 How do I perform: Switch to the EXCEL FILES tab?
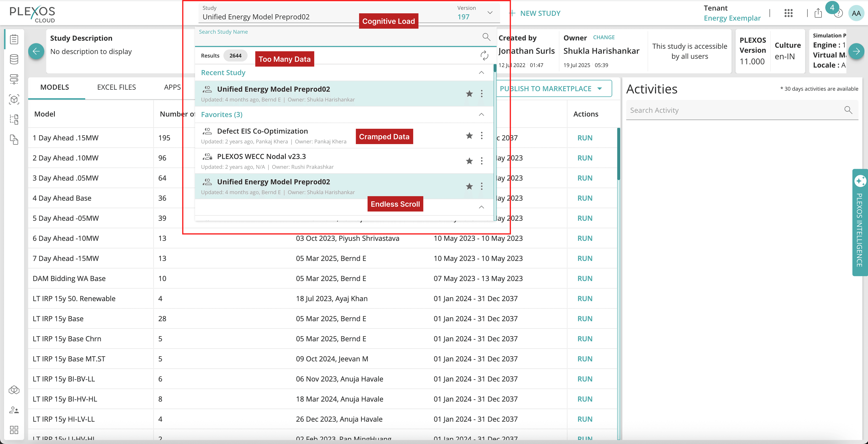117,87
